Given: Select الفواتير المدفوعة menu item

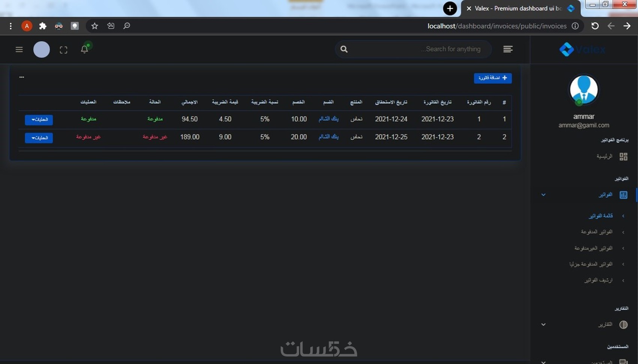Looking at the screenshot, I should coord(597,232).
